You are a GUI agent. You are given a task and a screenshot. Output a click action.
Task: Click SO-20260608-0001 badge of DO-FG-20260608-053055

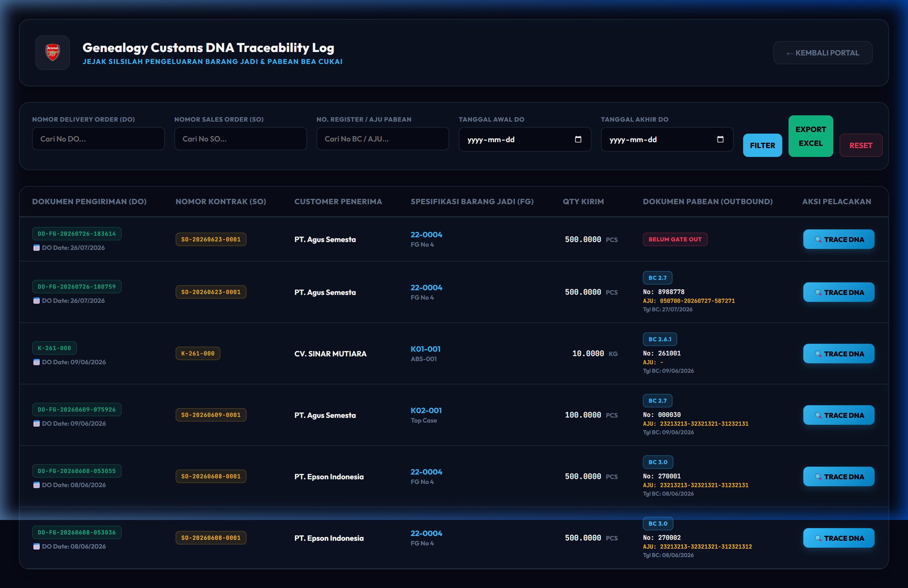tap(211, 476)
